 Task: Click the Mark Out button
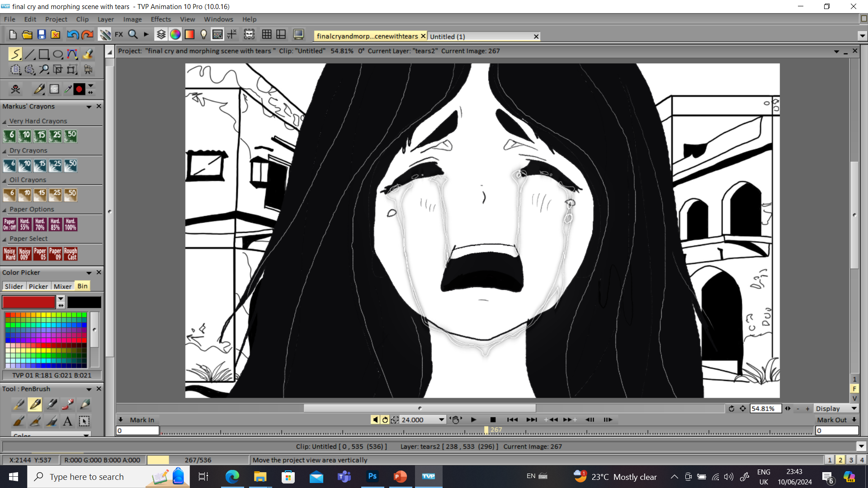pos(832,420)
